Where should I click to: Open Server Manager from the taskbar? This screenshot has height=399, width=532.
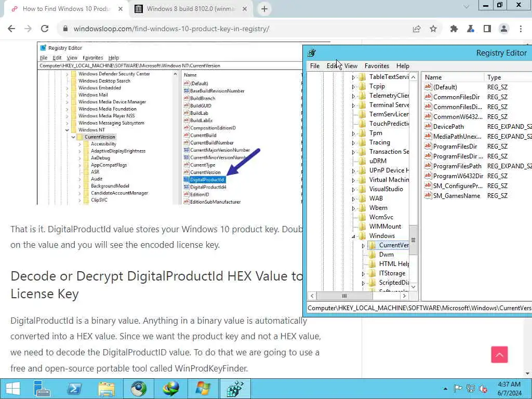(x=42, y=389)
